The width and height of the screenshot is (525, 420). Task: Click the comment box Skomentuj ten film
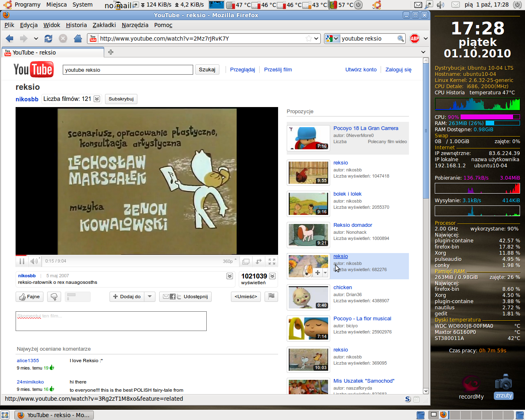pos(111,321)
